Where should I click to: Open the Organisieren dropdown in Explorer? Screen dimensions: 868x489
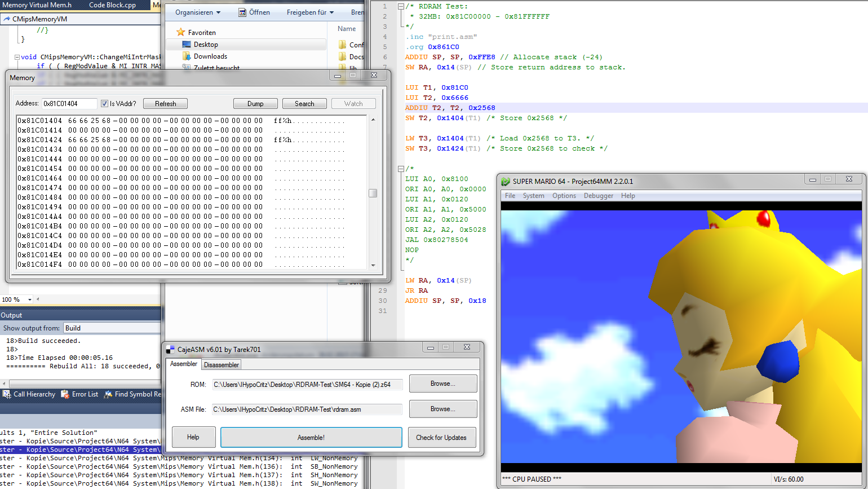(198, 12)
